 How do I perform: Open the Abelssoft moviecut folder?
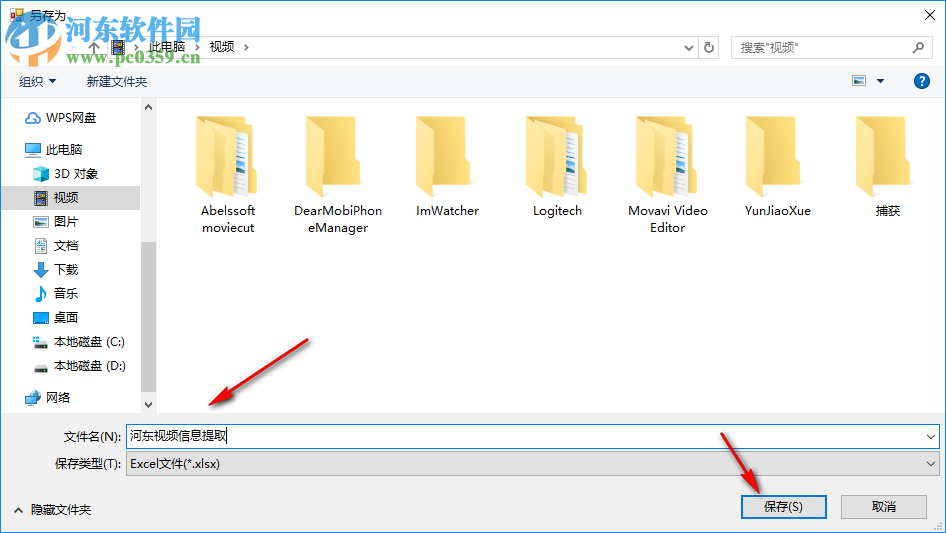click(228, 175)
